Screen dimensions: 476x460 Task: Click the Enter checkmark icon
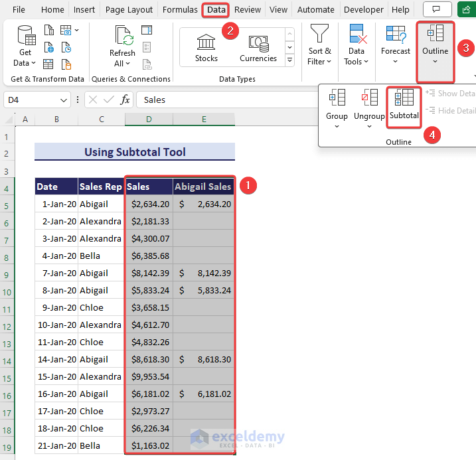(109, 100)
